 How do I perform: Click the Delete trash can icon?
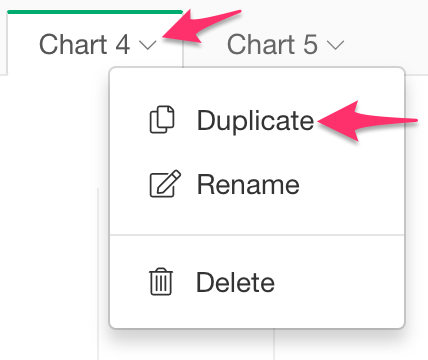point(161,282)
